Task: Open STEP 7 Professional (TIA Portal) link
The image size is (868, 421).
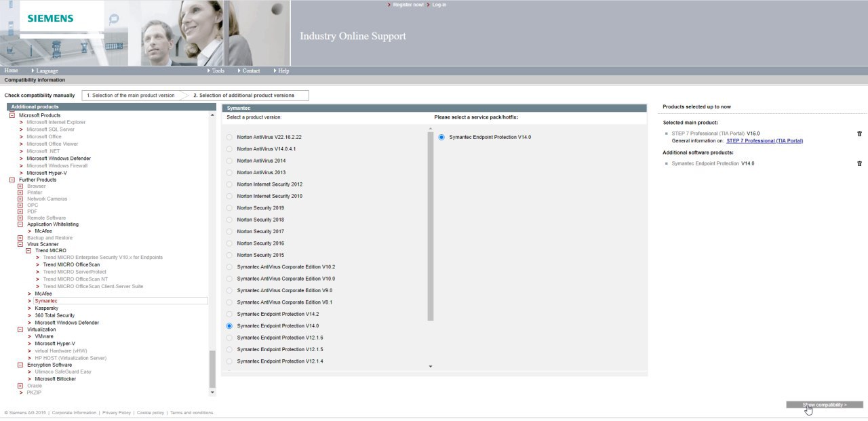Action: [x=764, y=141]
